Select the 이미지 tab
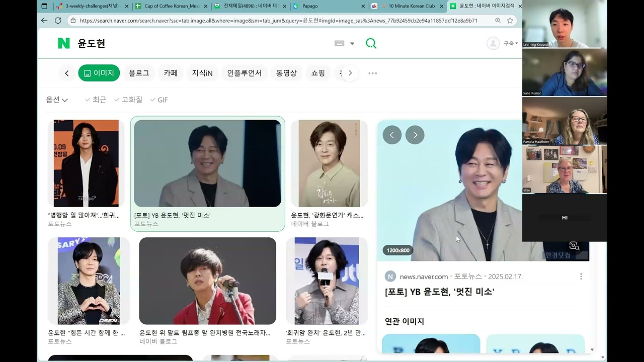 click(99, 73)
